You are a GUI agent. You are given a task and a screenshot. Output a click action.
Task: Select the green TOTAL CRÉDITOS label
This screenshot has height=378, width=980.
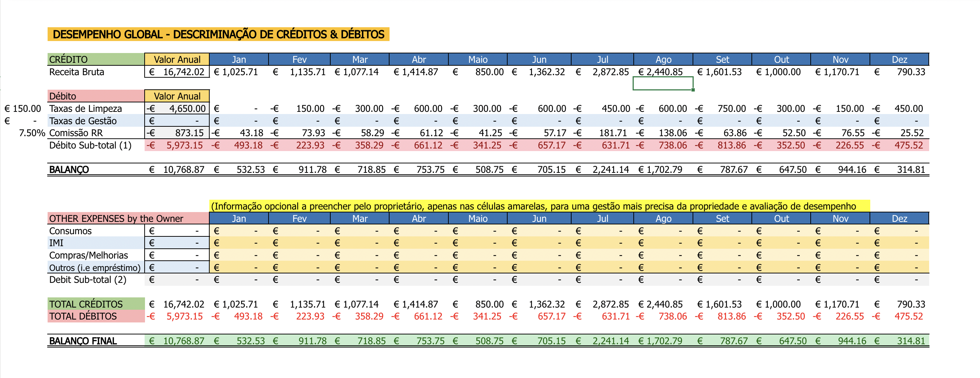click(96, 304)
